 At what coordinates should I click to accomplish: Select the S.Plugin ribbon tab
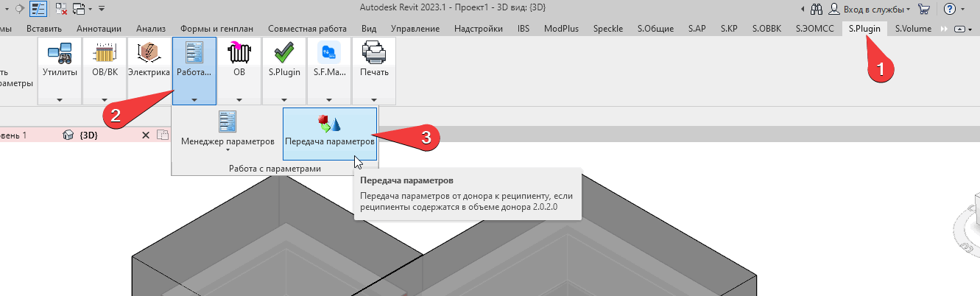tap(864, 29)
